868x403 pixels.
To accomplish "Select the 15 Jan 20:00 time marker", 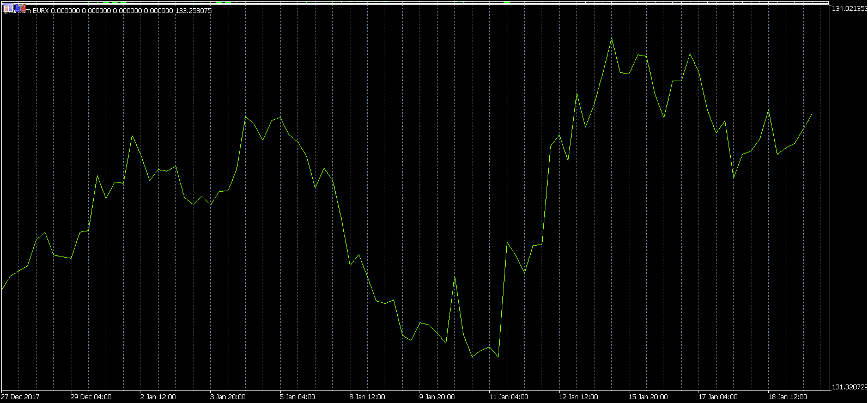I will tap(648, 397).
